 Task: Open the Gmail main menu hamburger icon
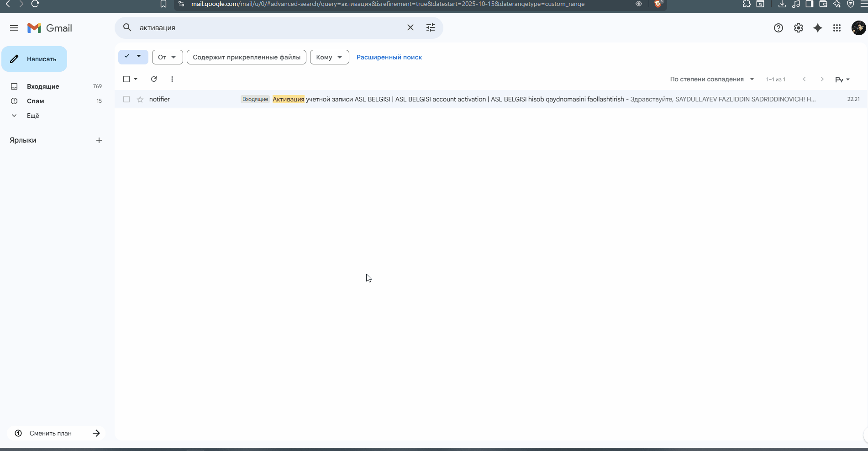tap(14, 28)
